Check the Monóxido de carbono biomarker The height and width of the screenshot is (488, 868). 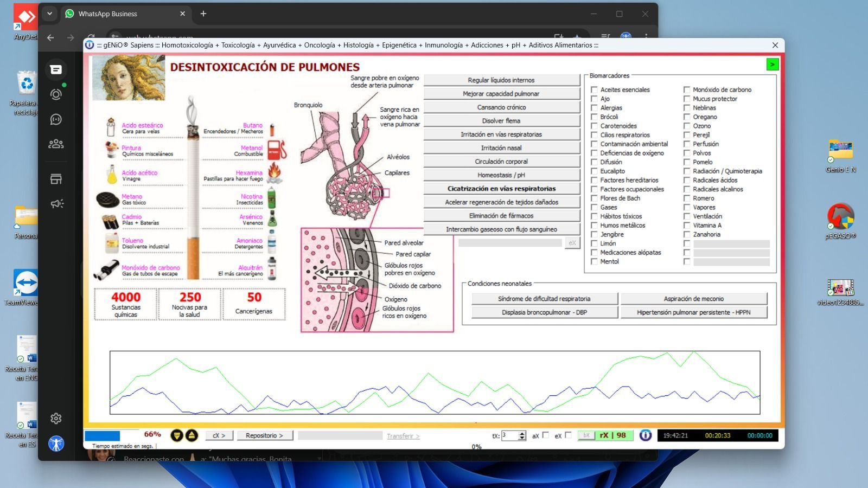point(687,90)
